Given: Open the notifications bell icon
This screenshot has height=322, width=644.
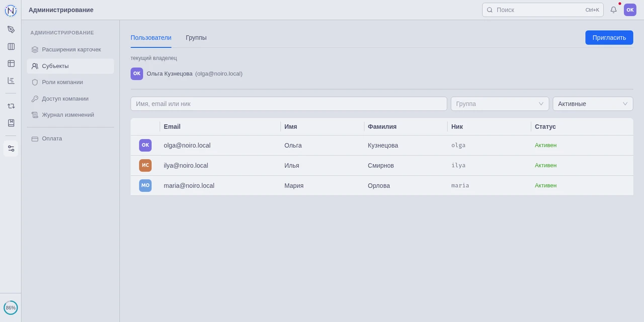Looking at the screenshot, I should pos(613,10).
